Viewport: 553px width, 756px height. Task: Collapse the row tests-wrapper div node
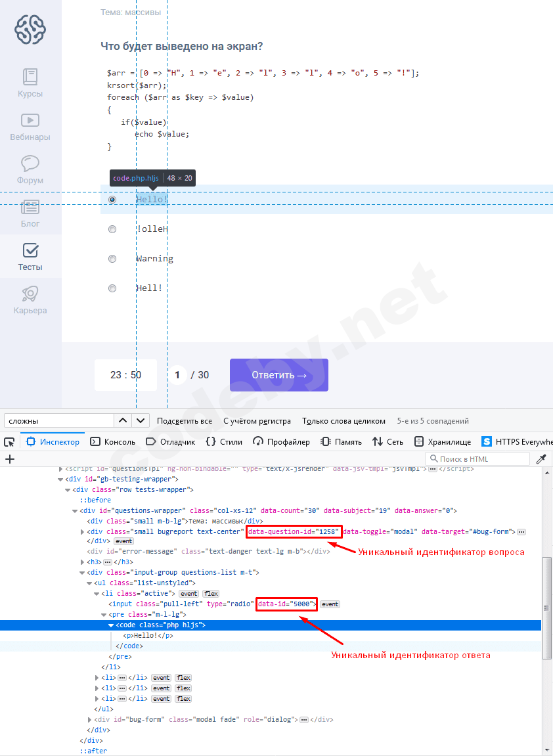(x=68, y=490)
